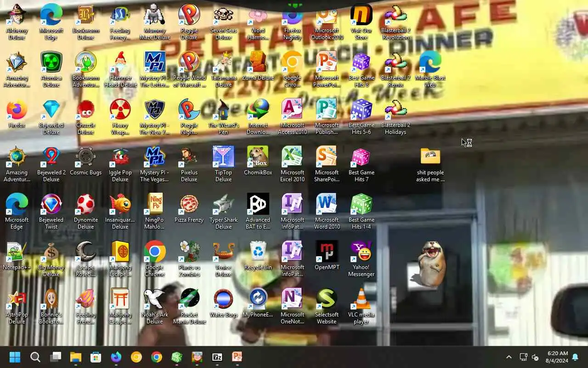The width and height of the screenshot is (588, 368).
Task: Select the 'shit people asked me' folder
Action: 430,164
